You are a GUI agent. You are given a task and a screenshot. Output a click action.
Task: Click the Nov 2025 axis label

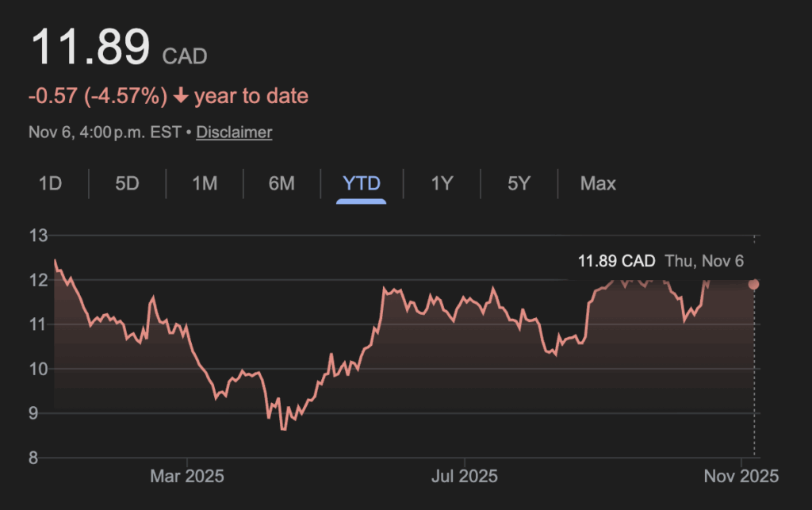741,477
